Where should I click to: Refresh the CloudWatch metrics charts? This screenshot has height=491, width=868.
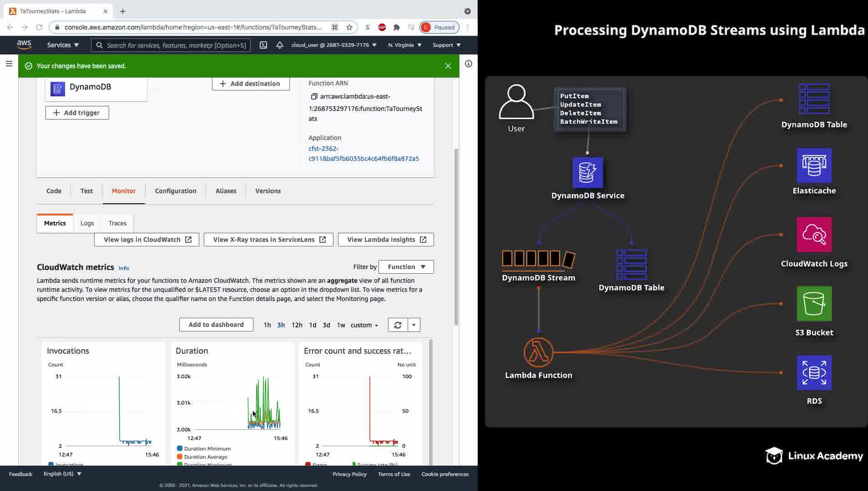click(398, 325)
